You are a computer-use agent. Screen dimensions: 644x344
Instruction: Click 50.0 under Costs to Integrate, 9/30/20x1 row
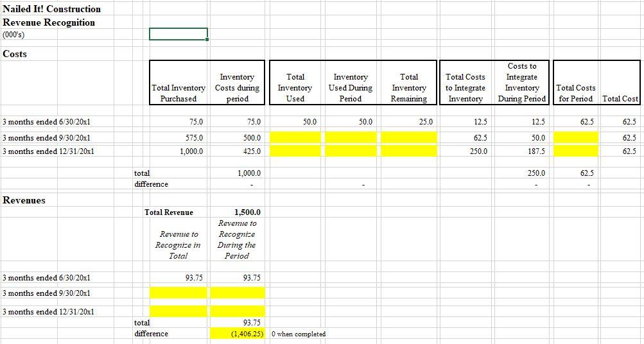(538, 138)
